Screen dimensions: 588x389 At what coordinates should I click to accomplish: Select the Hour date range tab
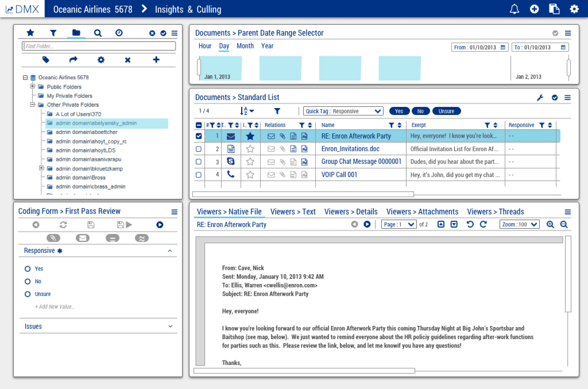click(205, 46)
